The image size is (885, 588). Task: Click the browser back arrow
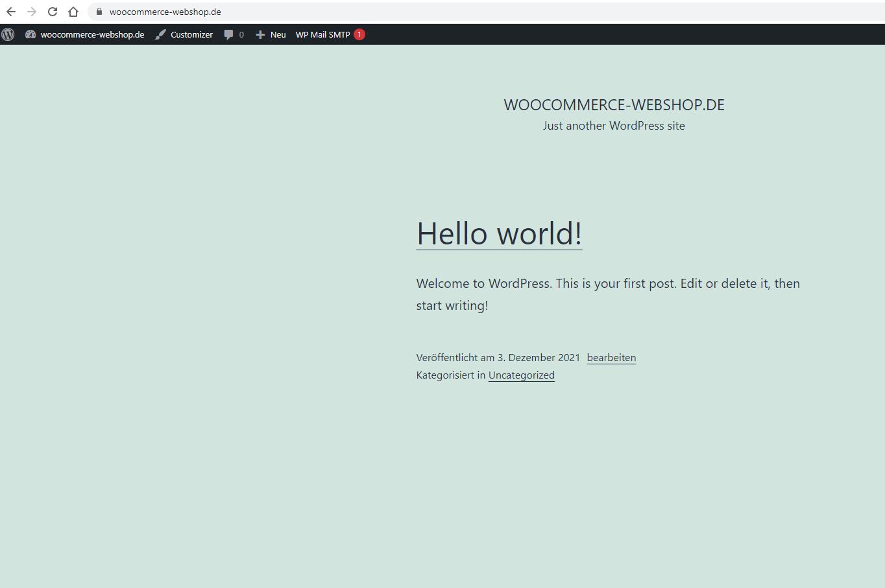[11, 12]
